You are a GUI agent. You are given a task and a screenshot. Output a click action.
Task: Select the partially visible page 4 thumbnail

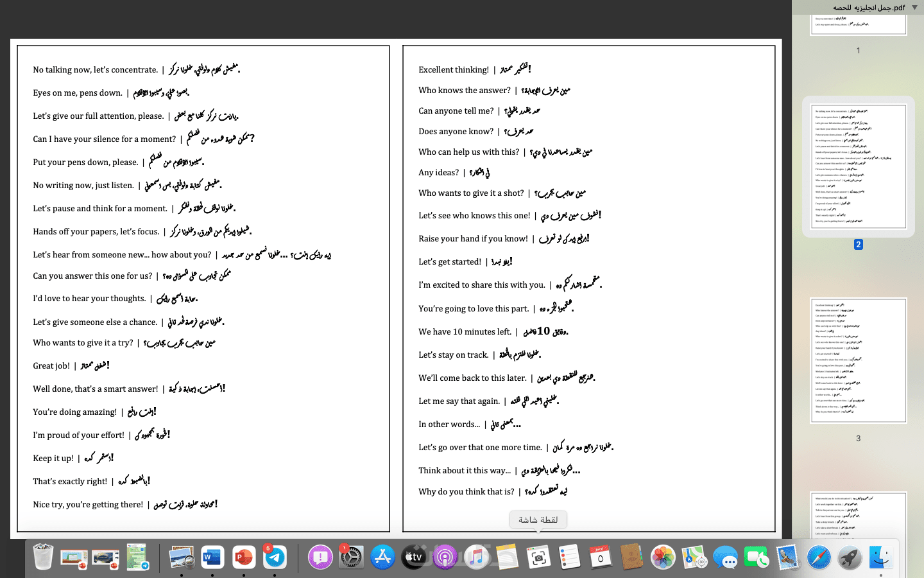pyautogui.click(x=859, y=515)
